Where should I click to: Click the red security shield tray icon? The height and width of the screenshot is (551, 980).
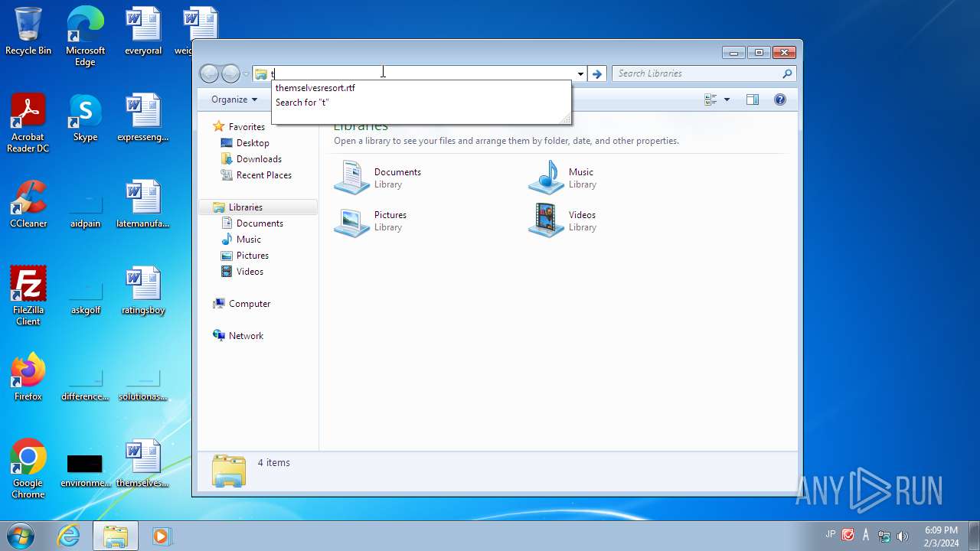848,535
